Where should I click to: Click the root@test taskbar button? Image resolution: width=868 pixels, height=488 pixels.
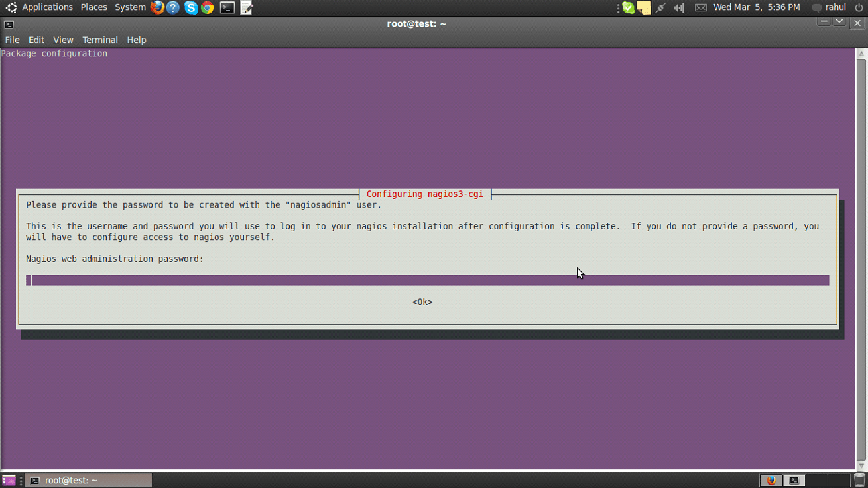(x=88, y=481)
